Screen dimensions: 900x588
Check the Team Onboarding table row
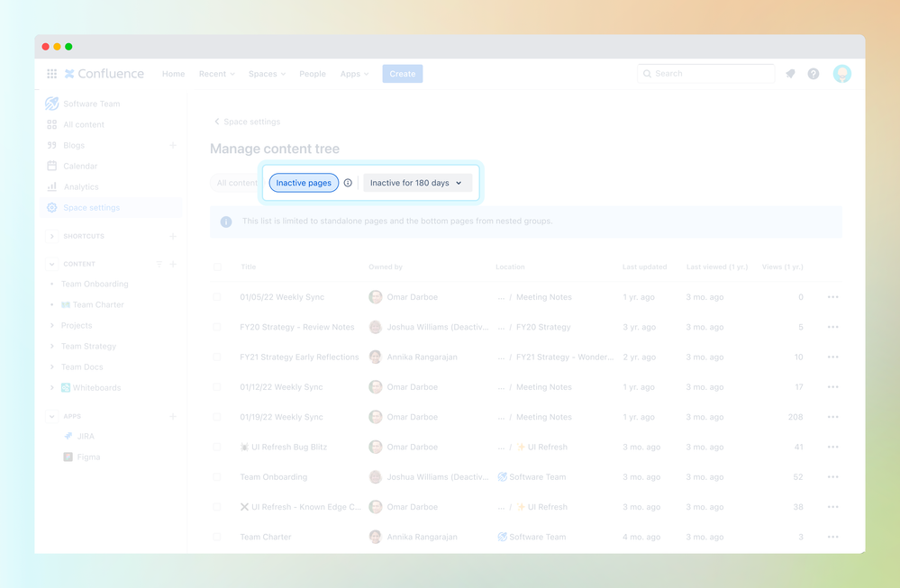(x=217, y=476)
